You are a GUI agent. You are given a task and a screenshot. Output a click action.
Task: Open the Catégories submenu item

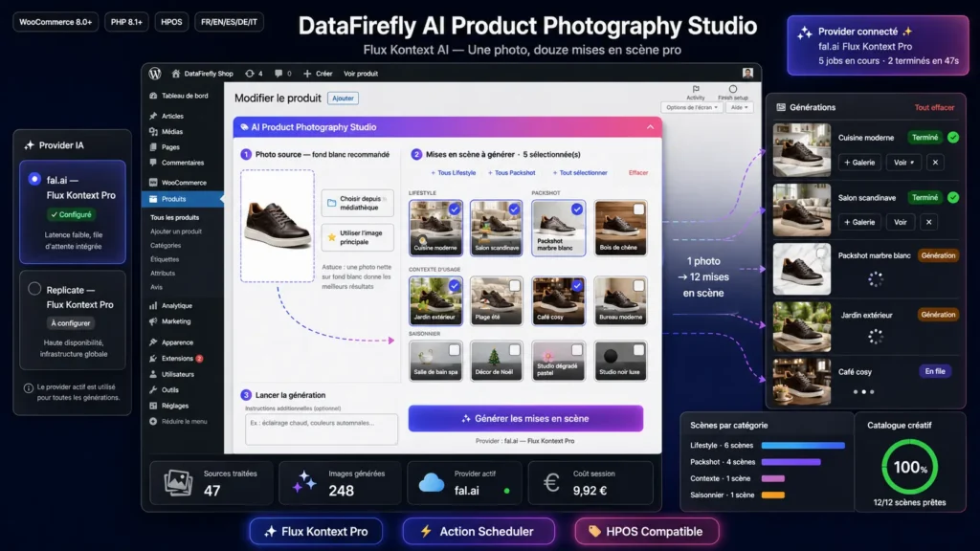pos(165,246)
